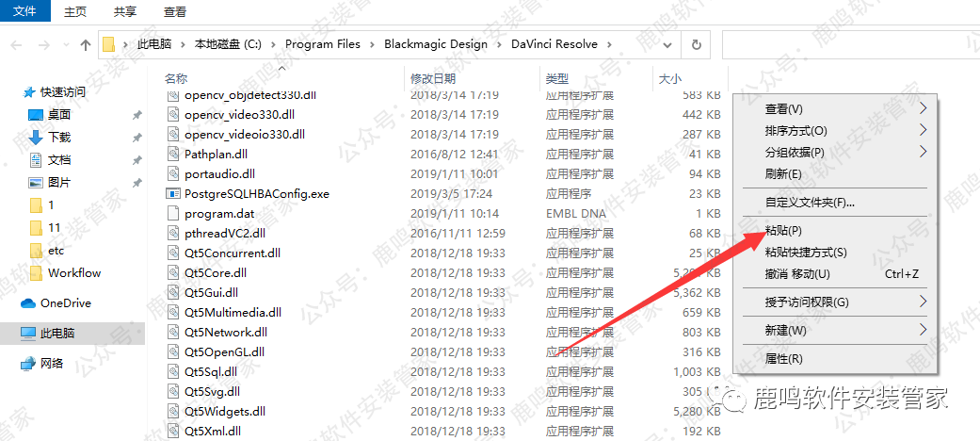Screen dimensions: 980x441
Task: Expand the address bar history dropdown
Action: click(x=669, y=44)
